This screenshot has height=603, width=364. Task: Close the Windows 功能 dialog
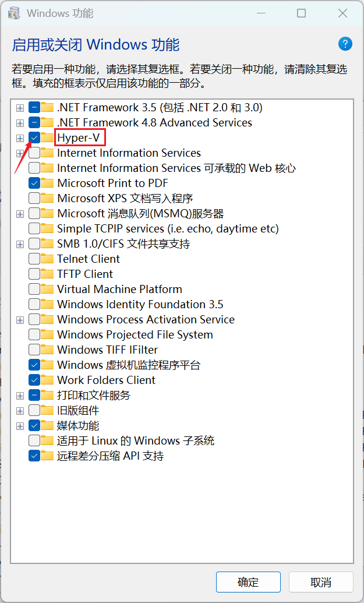[x=342, y=13]
